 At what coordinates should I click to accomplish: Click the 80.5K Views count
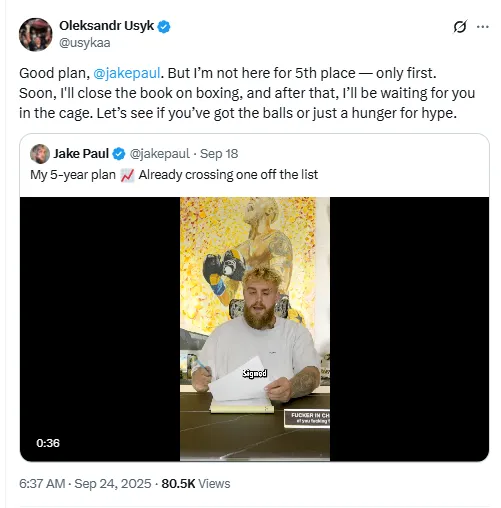196,484
